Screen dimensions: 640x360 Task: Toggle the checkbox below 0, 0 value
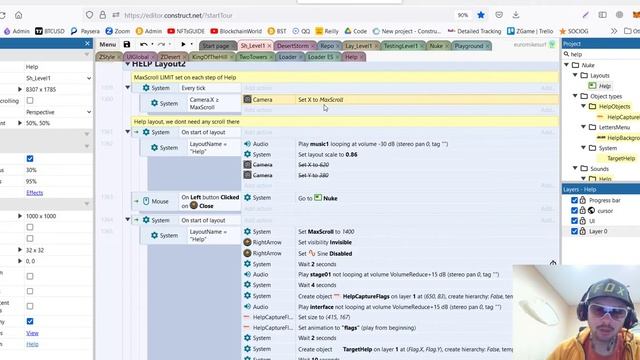[x=30, y=276]
